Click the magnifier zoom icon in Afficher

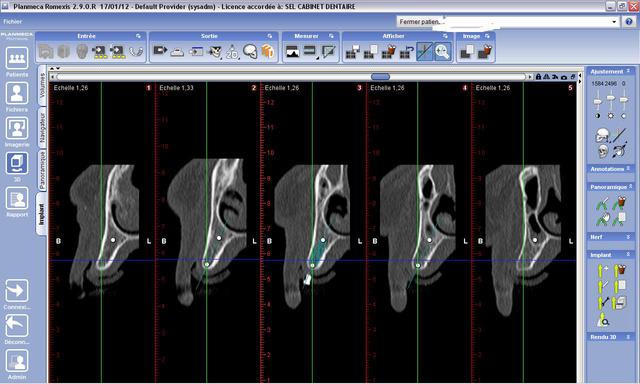pos(443,51)
